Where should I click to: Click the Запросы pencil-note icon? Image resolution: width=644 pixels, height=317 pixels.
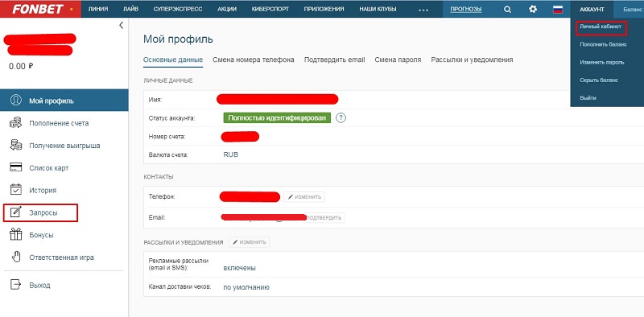coord(15,212)
